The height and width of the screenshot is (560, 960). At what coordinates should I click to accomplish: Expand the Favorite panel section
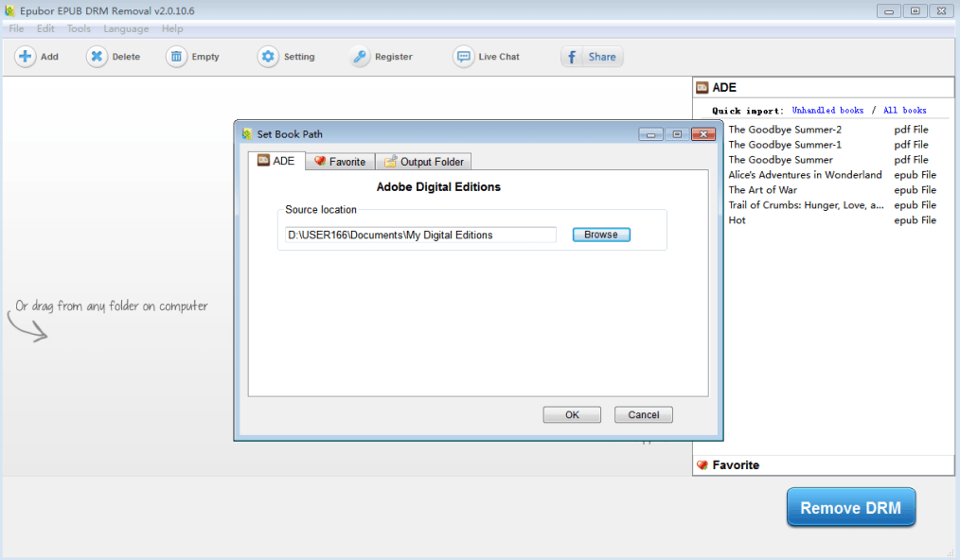(x=736, y=464)
